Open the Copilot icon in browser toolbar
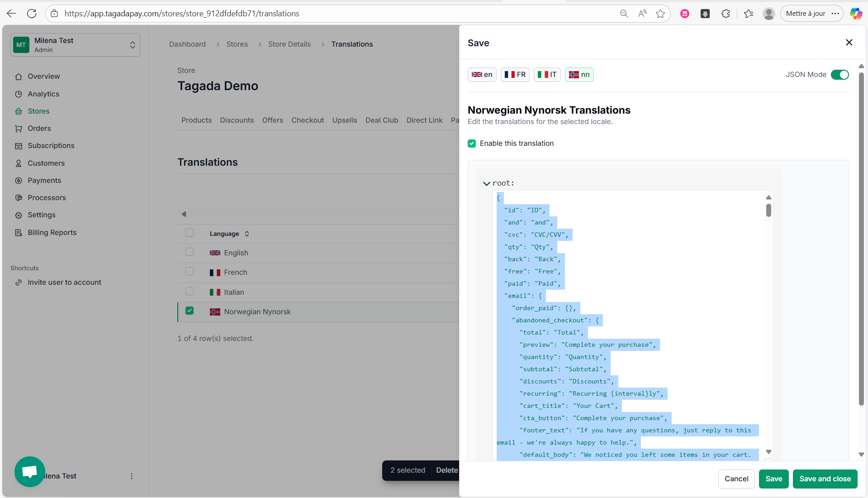This screenshot has width=868, height=498. point(855,14)
